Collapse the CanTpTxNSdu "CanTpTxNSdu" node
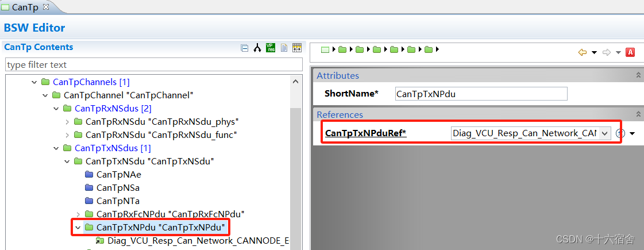Viewport: 644px width, 250px height. (x=67, y=161)
